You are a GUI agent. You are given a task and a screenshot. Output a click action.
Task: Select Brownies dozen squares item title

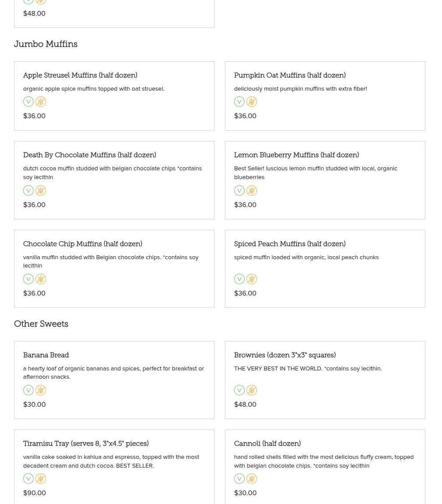pyautogui.click(x=285, y=355)
